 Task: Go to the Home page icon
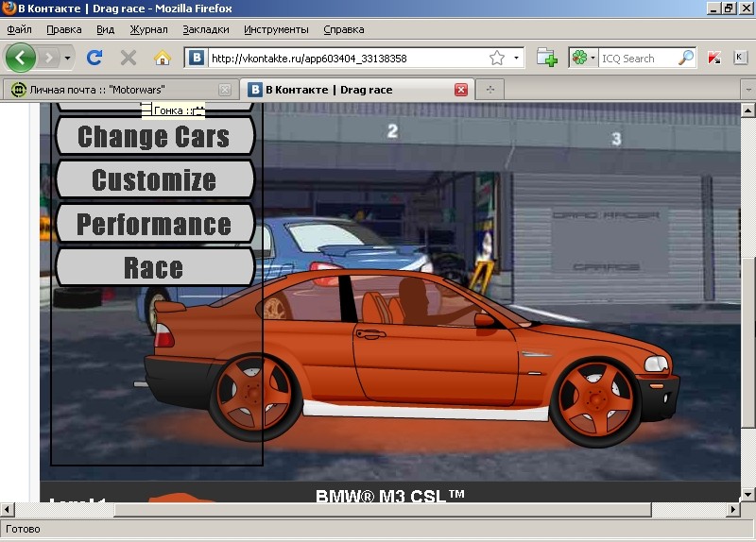163,58
